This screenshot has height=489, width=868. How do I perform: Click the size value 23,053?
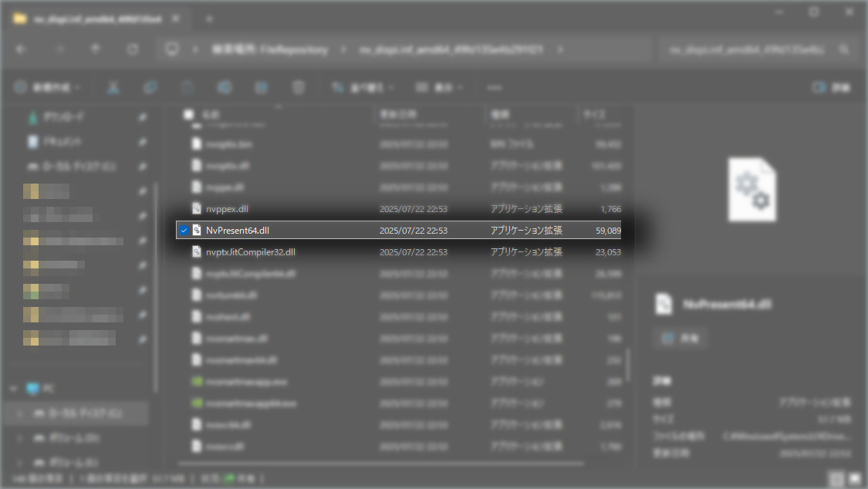[x=609, y=252]
